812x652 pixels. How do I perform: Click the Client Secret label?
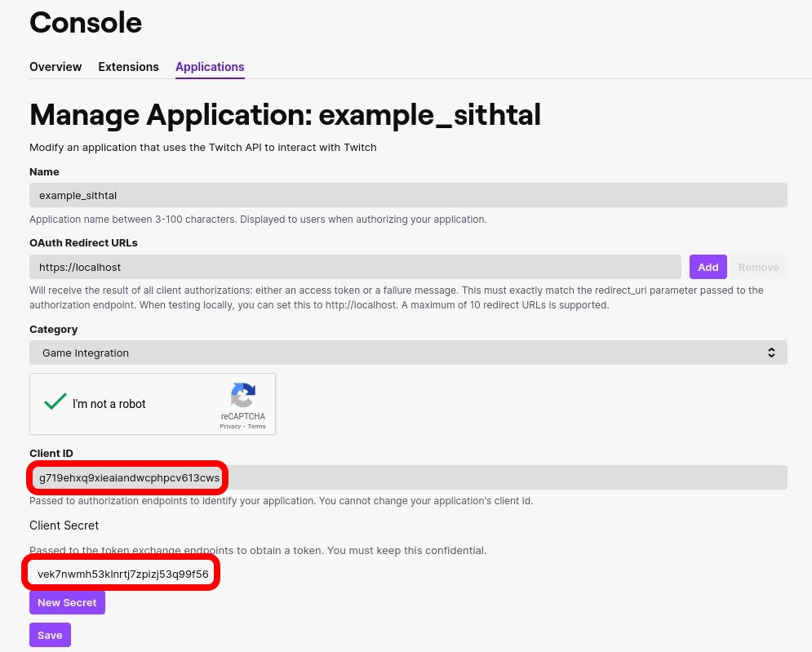coord(64,526)
